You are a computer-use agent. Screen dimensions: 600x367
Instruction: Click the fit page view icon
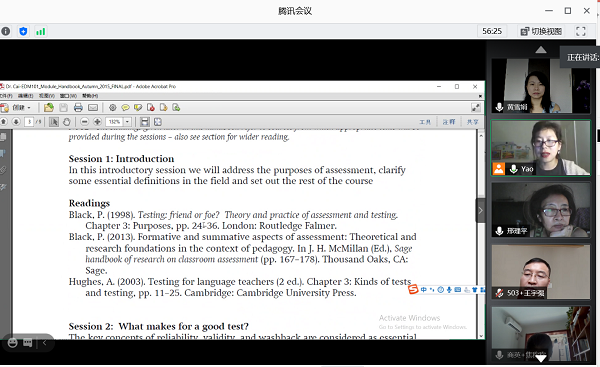(x=158, y=122)
